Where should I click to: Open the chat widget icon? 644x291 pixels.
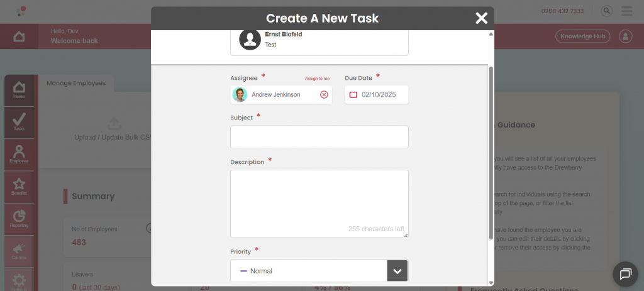coord(626,273)
